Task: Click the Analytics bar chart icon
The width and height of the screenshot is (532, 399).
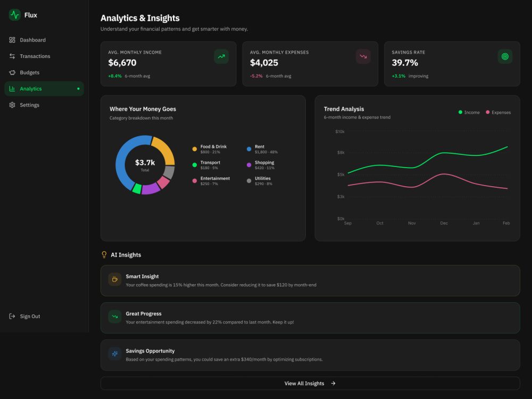Action: point(12,89)
